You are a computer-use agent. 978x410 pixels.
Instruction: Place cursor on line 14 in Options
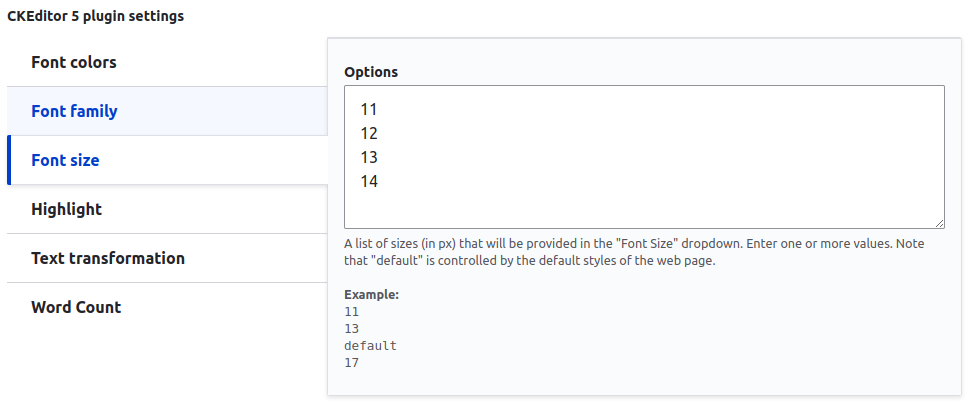[x=369, y=181]
